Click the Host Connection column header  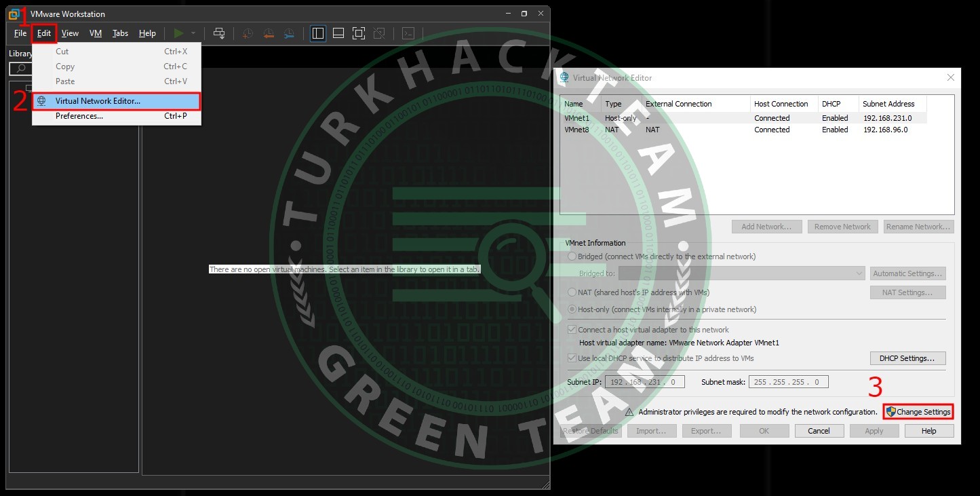[x=784, y=104]
